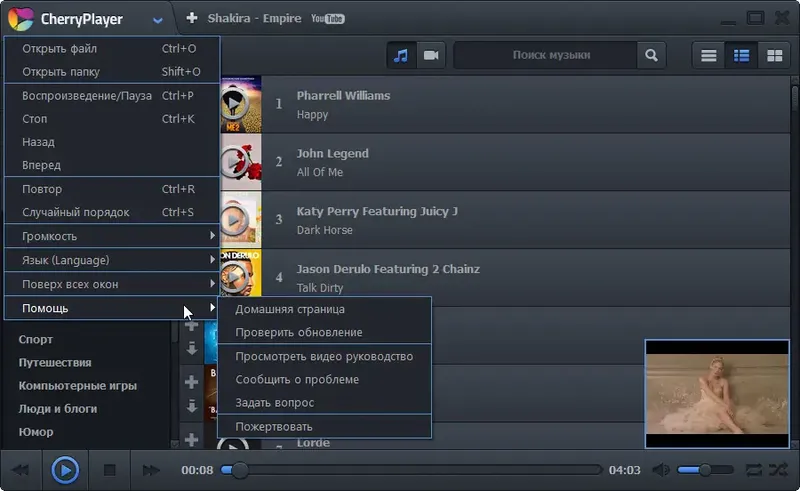Click the Lorde track title
The width and height of the screenshot is (800, 491).
coord(313,443)
